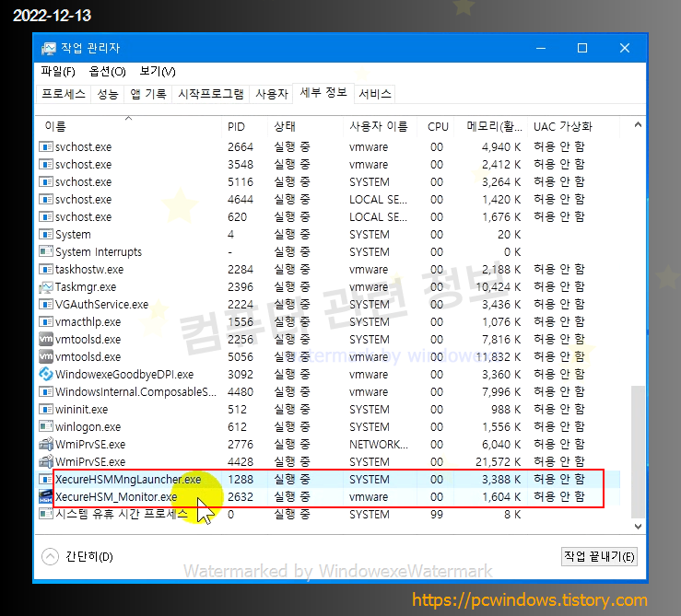This screenshot has height=616, width=681.
Task: Click the Task Manager title bar icon
Action: (x=48, y=48)
